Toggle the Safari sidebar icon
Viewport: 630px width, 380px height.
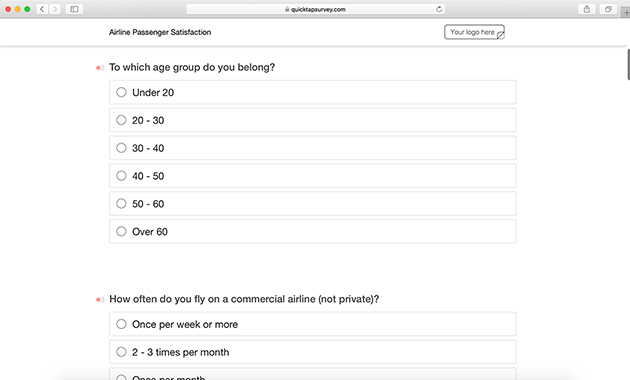coord(74,9)
